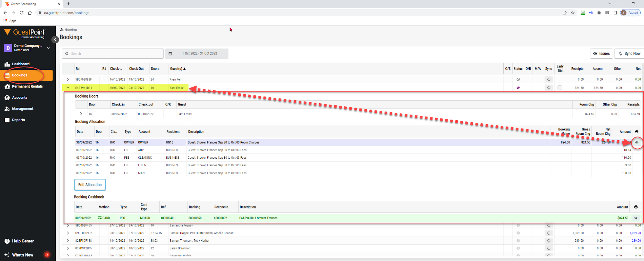Viewport: 644px width, 261px height.
Task: Toggle the browser side panel icon
Action: [x=615, y=13]
